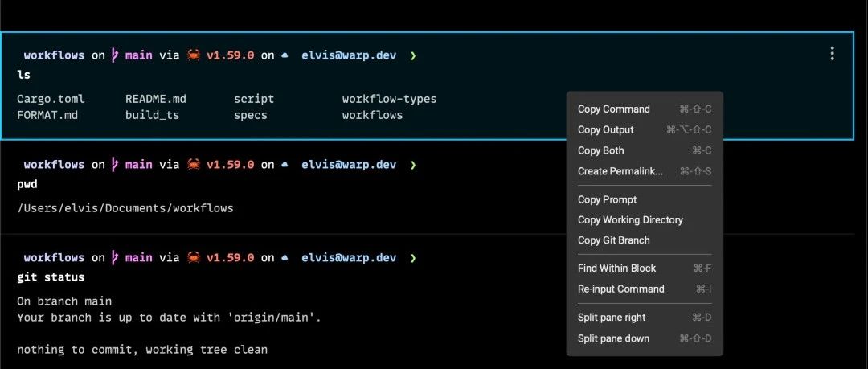Click the git branch icon in the pwd block prompt
868x369 pixels.
(115, 165)
